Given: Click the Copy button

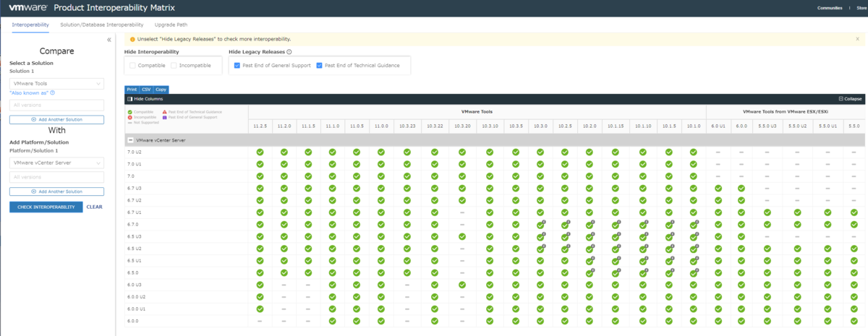Looking at the screenshot, I should (161, 89).
